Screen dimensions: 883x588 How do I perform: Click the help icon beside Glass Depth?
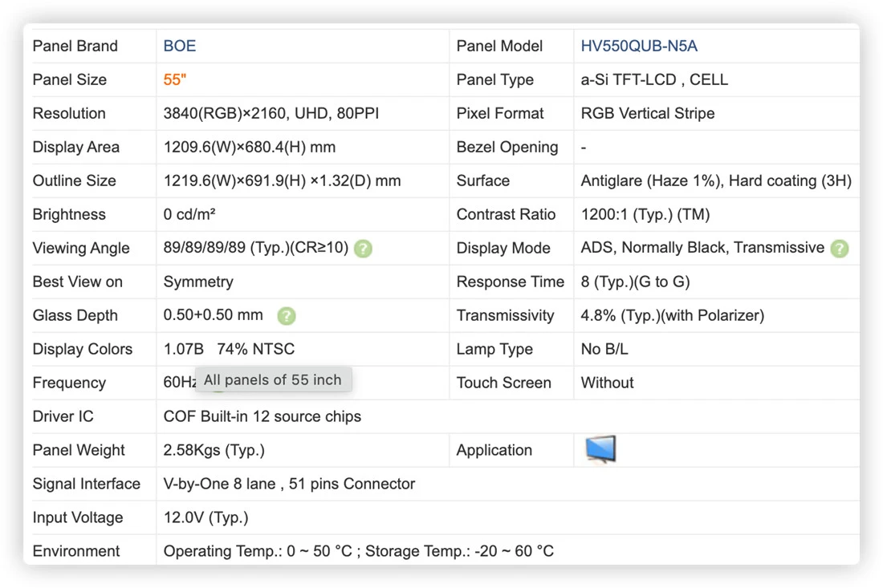click(287, 316)
